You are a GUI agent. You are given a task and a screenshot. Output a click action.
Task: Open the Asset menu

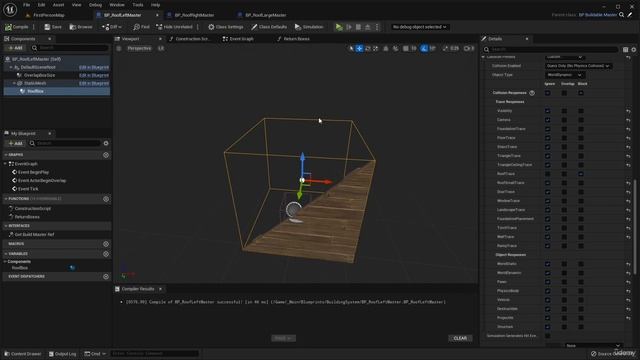click(x=58, y=5)
